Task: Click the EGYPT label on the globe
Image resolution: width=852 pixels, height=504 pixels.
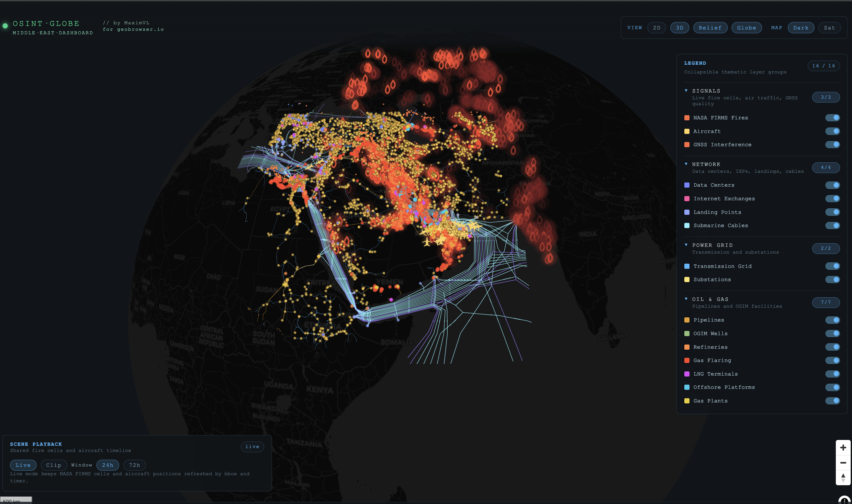Action: click(281, 209)
